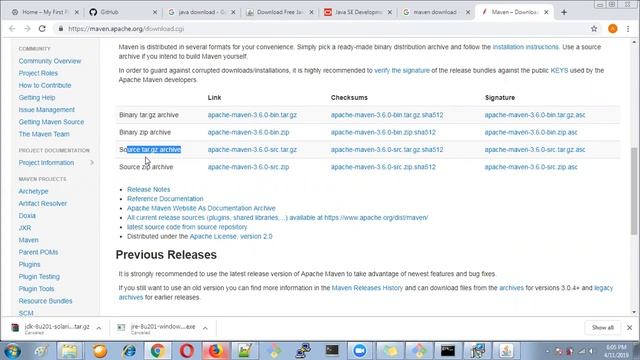The width and height of the screenshot is (640, 360).
Task: Open the Release Notes link
Action: point(149,189)
